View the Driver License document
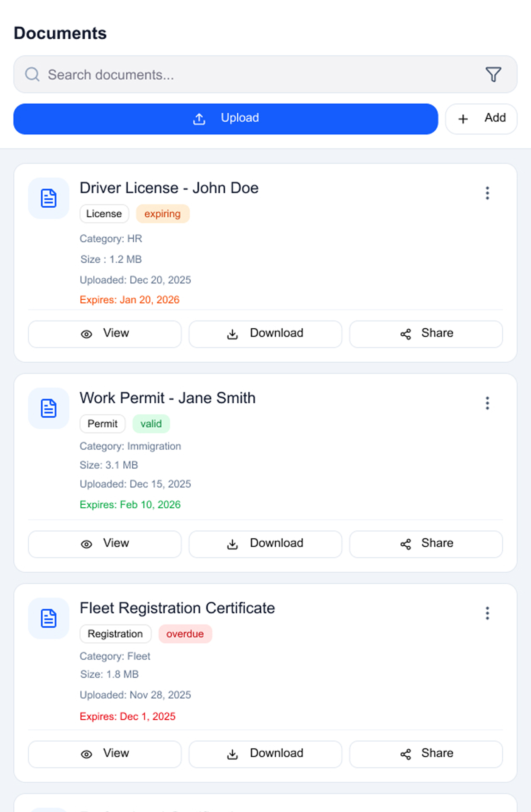Screen dimensions: 531x812 click(x=105, y=334)
